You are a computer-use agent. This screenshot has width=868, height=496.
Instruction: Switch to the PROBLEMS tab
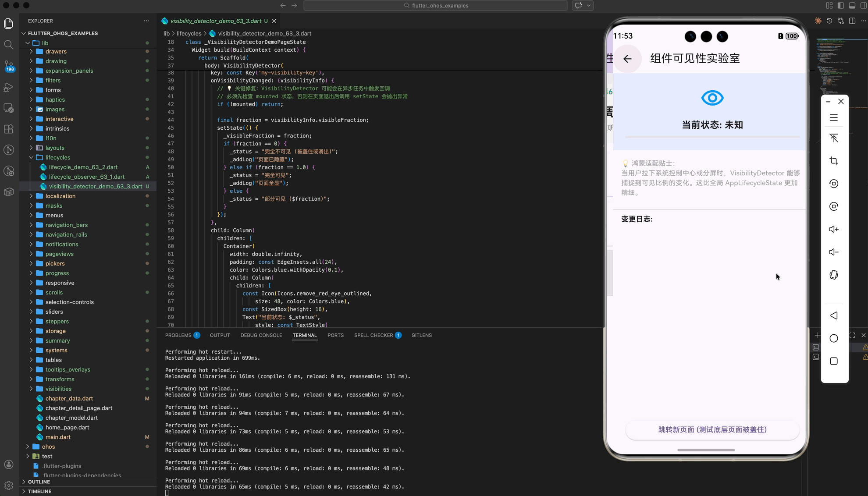click(178, 335)
